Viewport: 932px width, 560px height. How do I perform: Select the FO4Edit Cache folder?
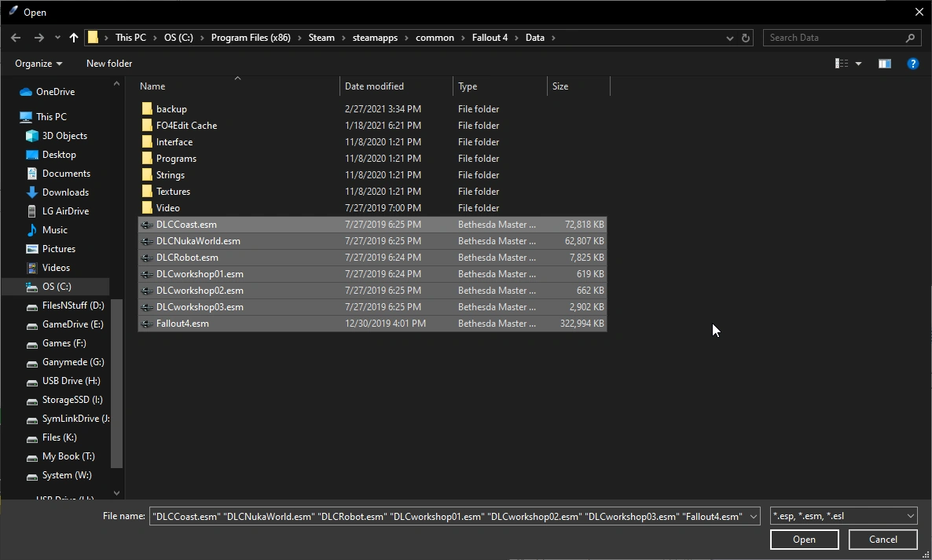(x=187, y=126)
